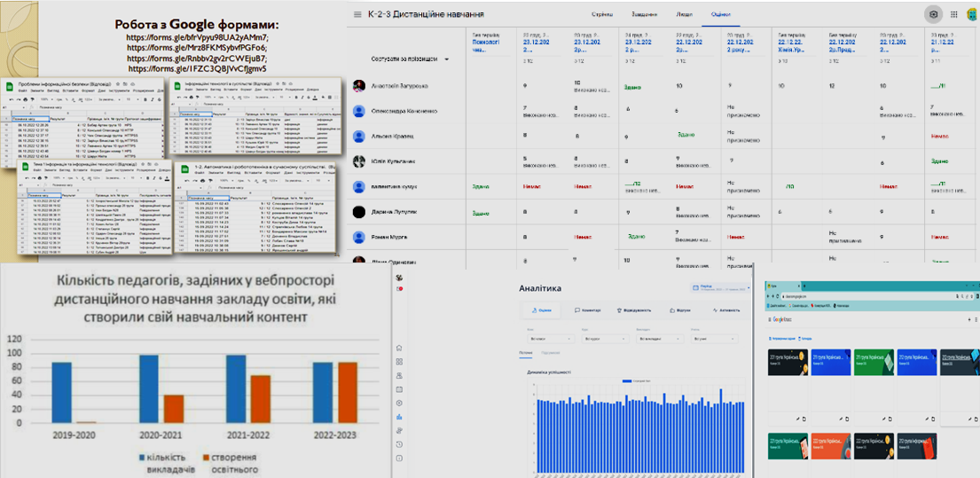Switch to the Люди tab
Screen dimensions: 980x478
click(x=684, y=15)
